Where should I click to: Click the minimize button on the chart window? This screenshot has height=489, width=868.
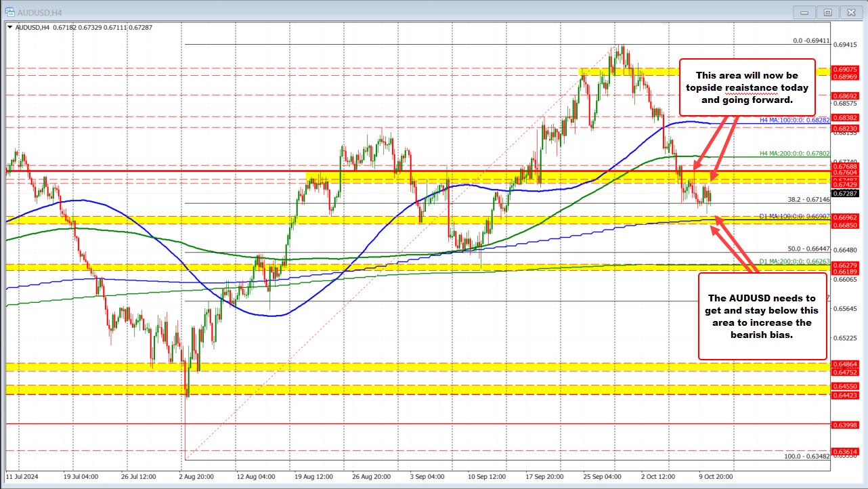803,12
